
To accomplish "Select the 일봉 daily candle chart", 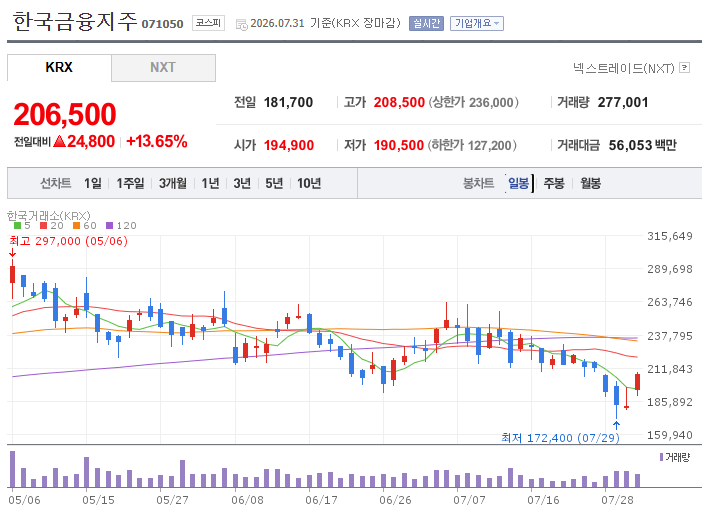I will (x=518, y=183).
